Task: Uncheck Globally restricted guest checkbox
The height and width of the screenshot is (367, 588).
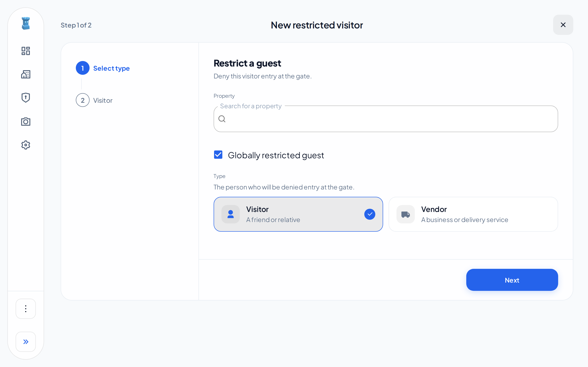Action: (x=218, y=155)
